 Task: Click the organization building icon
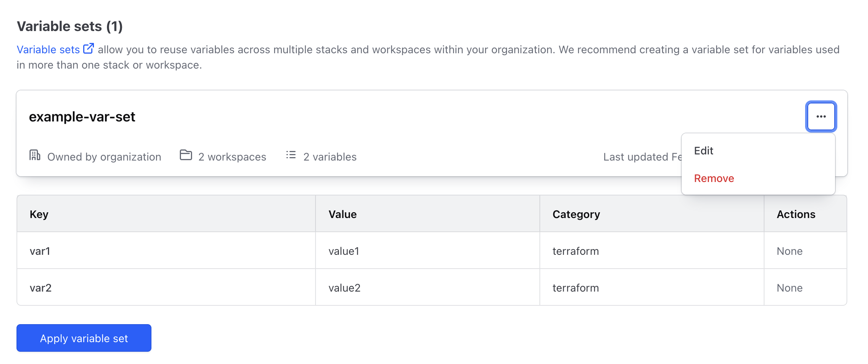(35, 155)
